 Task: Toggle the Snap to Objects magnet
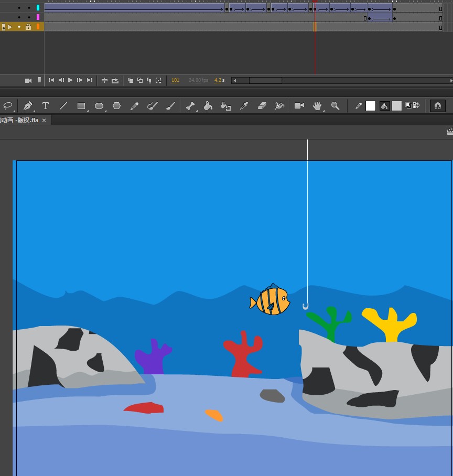coord(437,106)
